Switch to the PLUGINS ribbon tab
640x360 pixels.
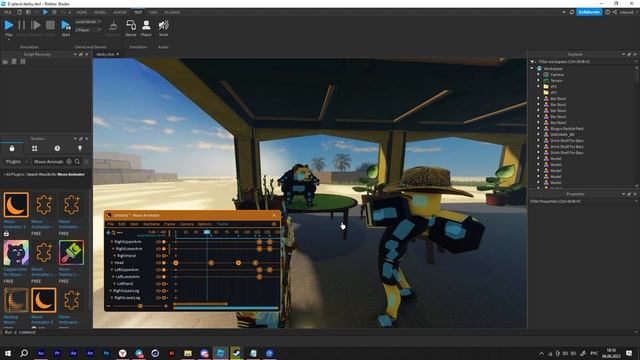[172, 12]
